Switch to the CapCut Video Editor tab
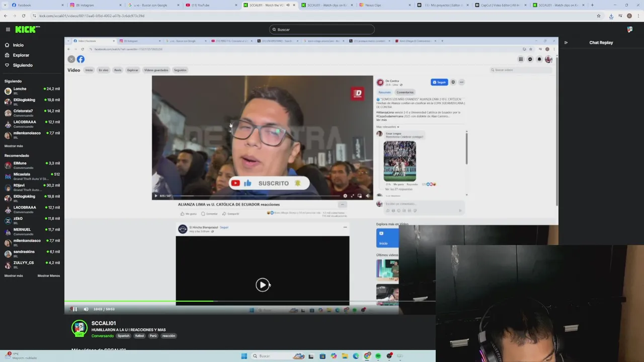 (x=500, y=5)
